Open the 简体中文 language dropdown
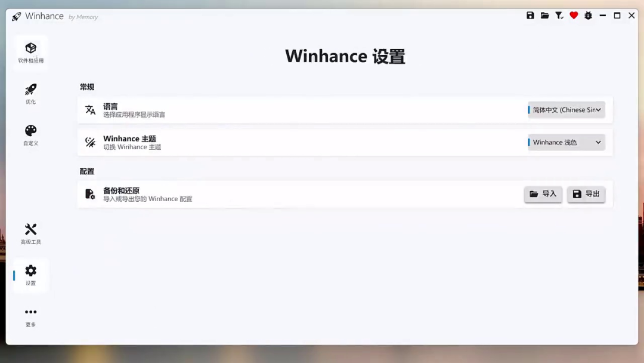Viewport: 644px width, 363px height. point(566,110)
